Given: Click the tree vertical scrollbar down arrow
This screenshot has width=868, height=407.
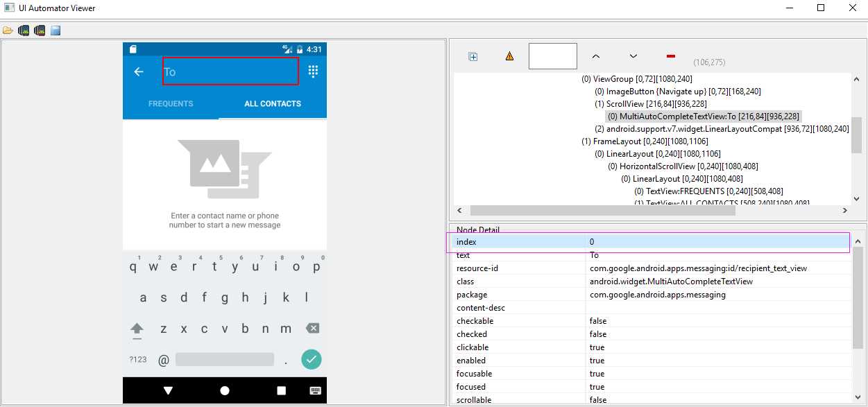Looking at the screenshot, I should click(857, 199).
